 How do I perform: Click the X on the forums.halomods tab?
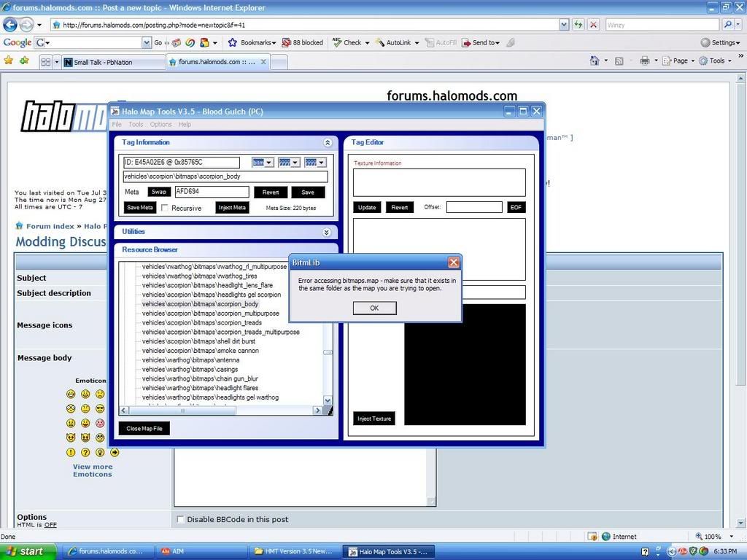point(263,62)
